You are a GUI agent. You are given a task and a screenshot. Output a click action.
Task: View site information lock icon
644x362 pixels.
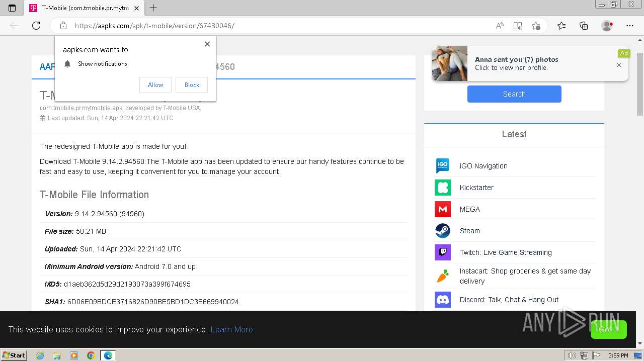63,26
